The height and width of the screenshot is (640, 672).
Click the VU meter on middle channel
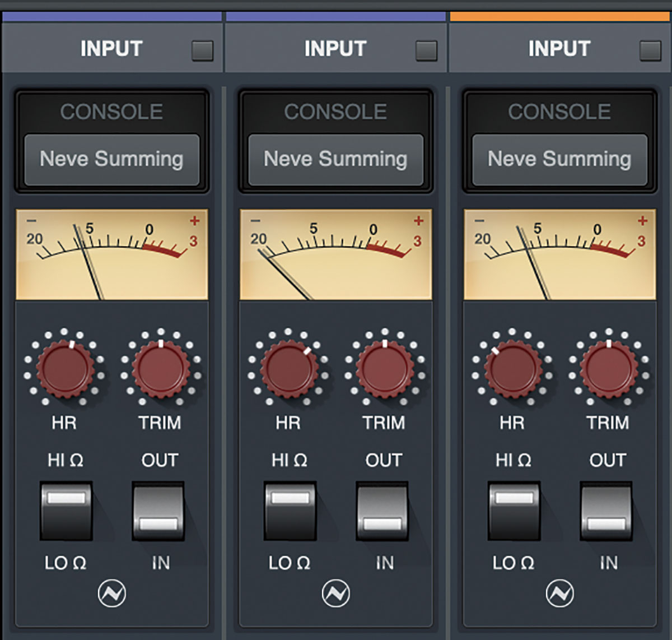coord(336,254)
